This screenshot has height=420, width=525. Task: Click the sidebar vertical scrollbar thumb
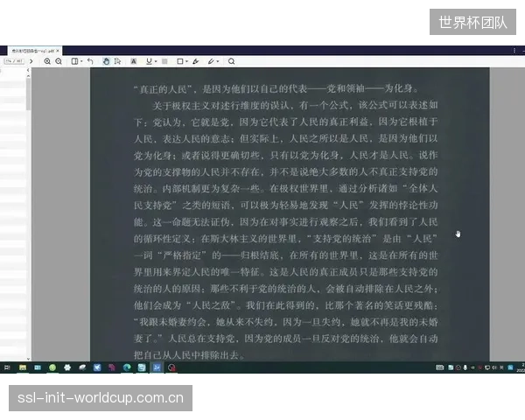point(29,94)
